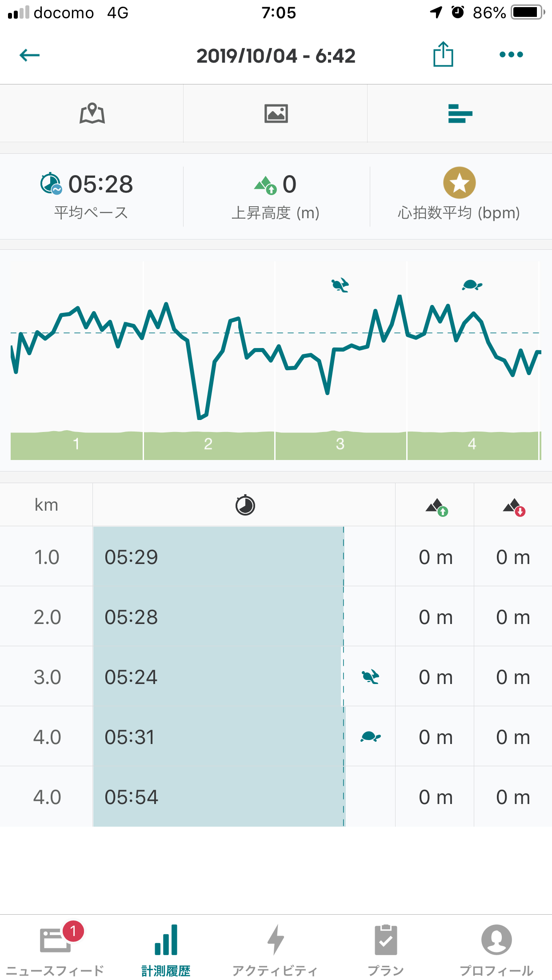Tap the elevation descent column header icon
The width and height of the screenshot is (552, 980).
click(514, 507)
